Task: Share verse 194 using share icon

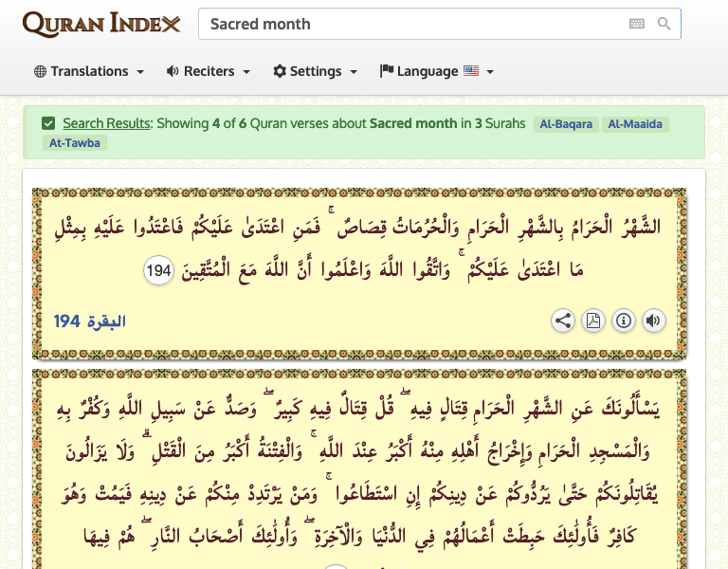Action: click(563, 321)
